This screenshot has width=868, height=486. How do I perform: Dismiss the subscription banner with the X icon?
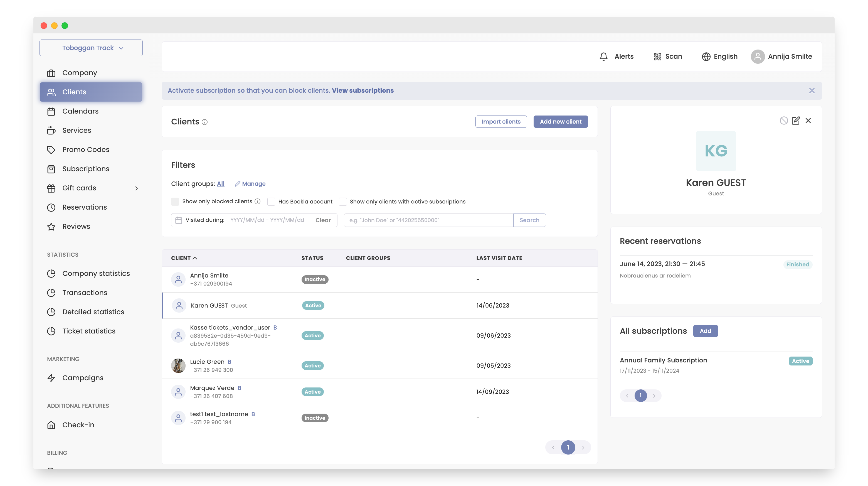click(812, 91)
